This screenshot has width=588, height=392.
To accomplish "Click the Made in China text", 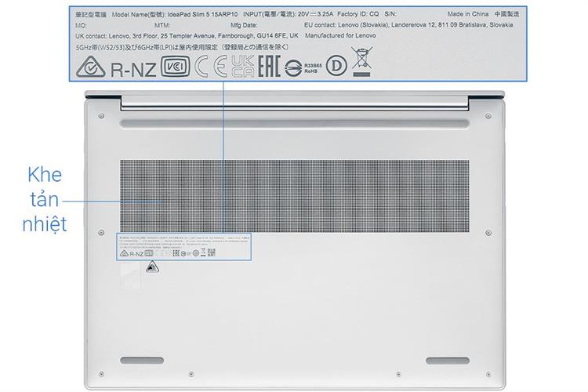I will 467,14.
